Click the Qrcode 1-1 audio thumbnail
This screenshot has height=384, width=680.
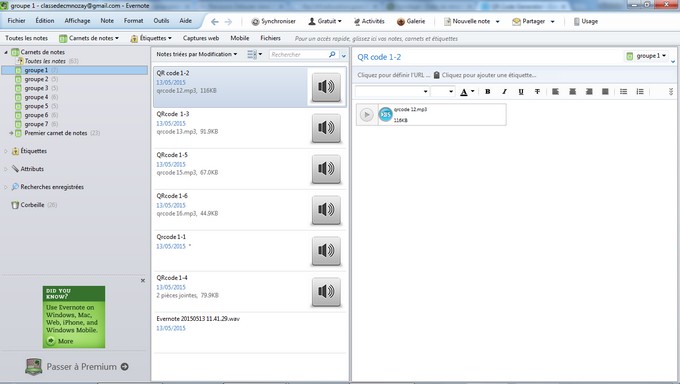pos(326,250)
